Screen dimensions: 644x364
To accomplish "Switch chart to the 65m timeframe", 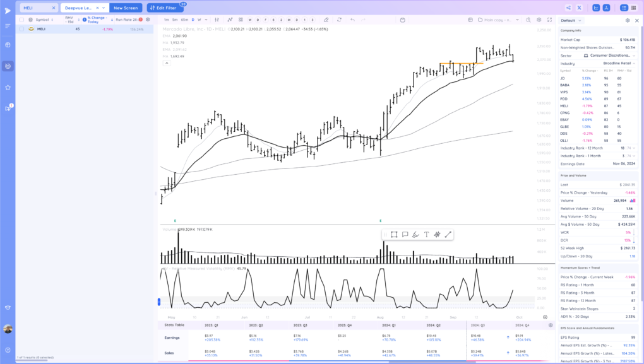I will [184, 20].
